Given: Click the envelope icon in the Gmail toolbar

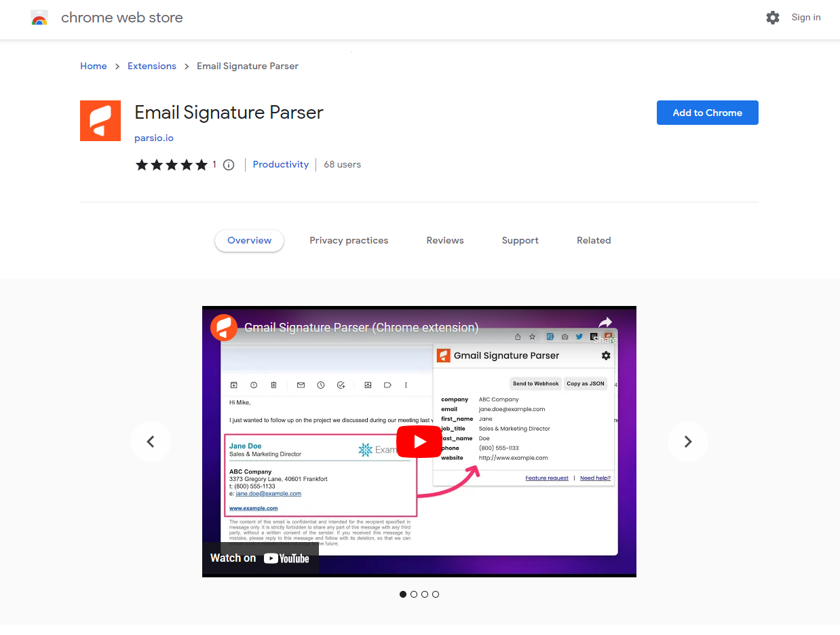Looking at the screenshot, I should [301, 385].
